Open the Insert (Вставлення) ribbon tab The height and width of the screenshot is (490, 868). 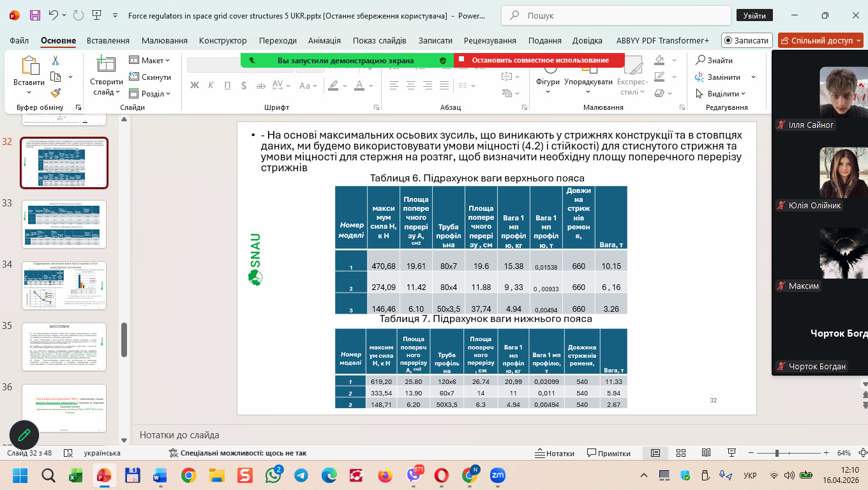coord(108,40)
